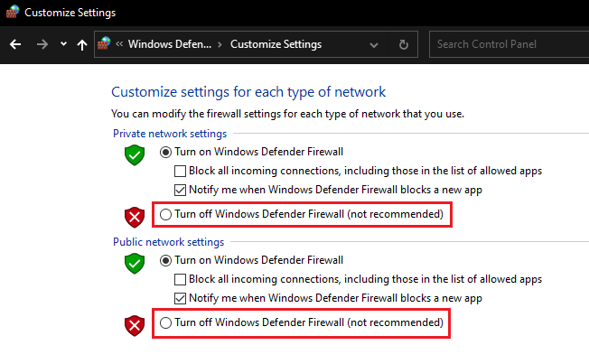Open the Recent locations dropdown chevron

[x=62, y=43]
